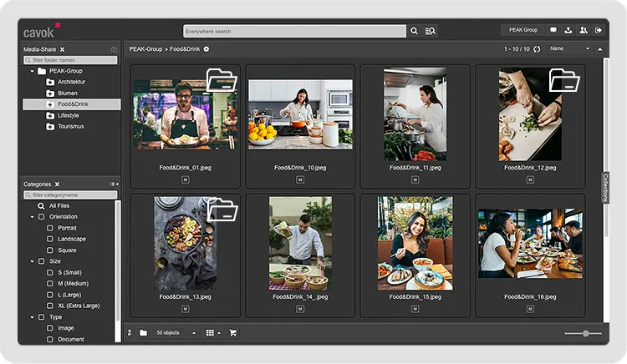The height and width of the screenshot is (364, 627).
Task: Check the Landscape checkbox
Action: coord(49,239)
